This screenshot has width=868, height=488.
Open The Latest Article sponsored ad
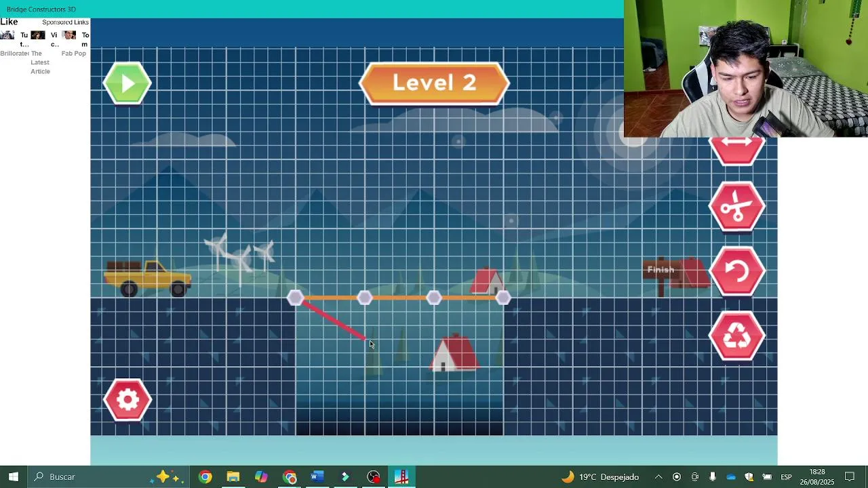coord(40,62)
